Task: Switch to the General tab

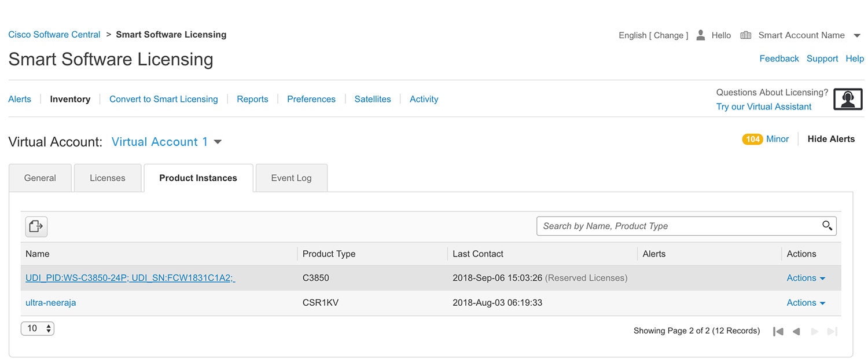Action: point(40,178)
